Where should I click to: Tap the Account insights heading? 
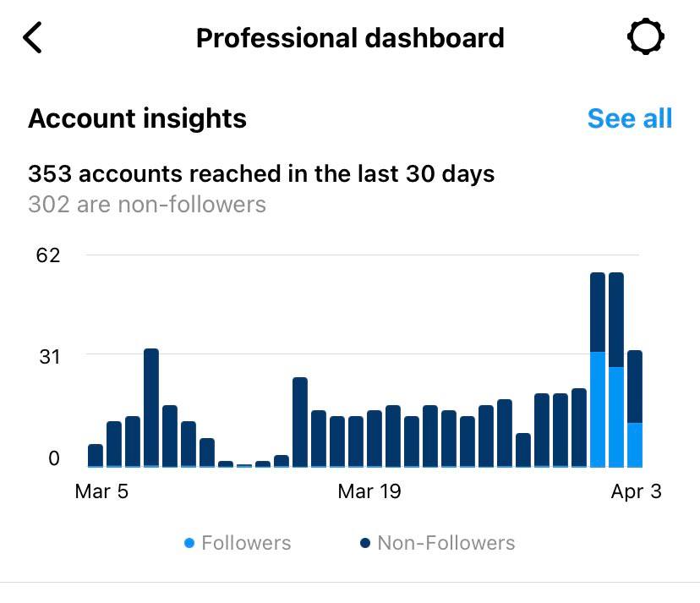[x=137, y=118]
